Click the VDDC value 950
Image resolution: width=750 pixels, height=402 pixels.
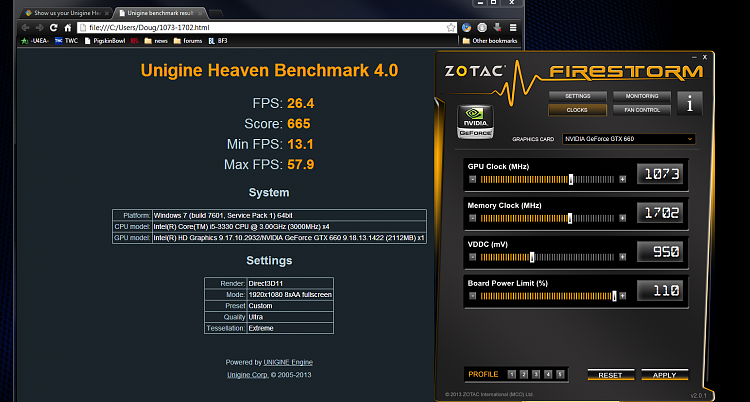(x=661, y=251)
